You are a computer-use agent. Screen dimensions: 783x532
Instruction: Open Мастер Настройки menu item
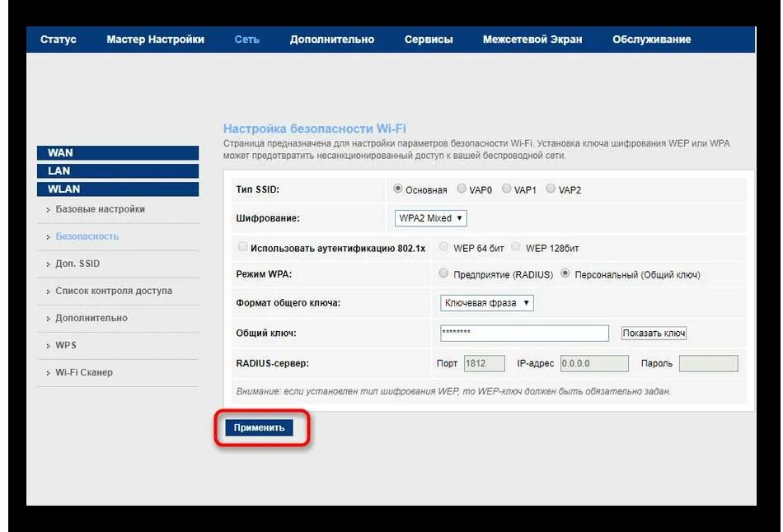pyautogui.click(x=155, y=40)
